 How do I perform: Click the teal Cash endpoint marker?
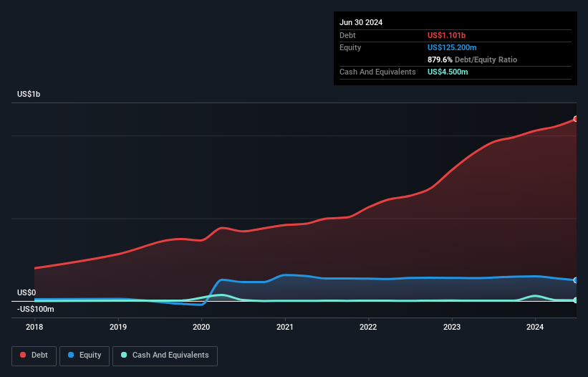point(576,300)
